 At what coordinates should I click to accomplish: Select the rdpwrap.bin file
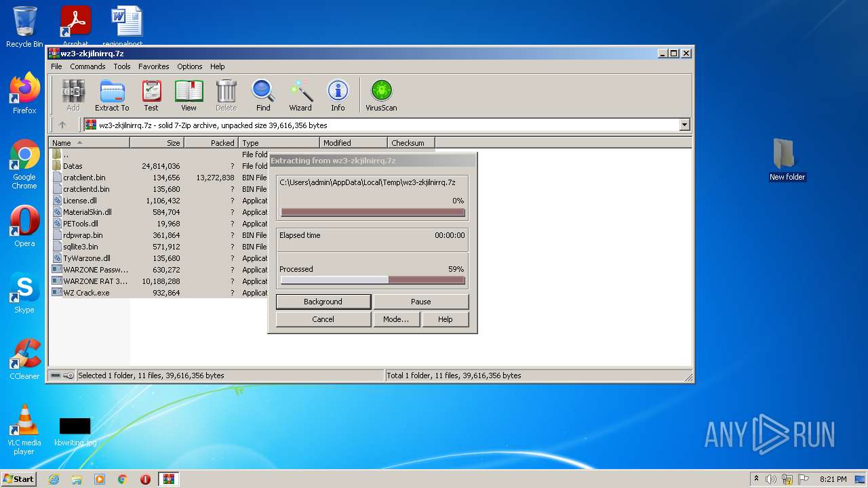159,235
